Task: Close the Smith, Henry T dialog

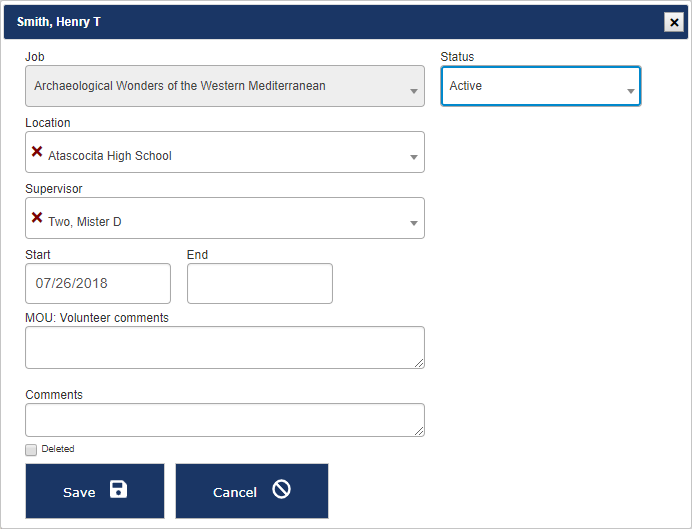Action: 673,22
